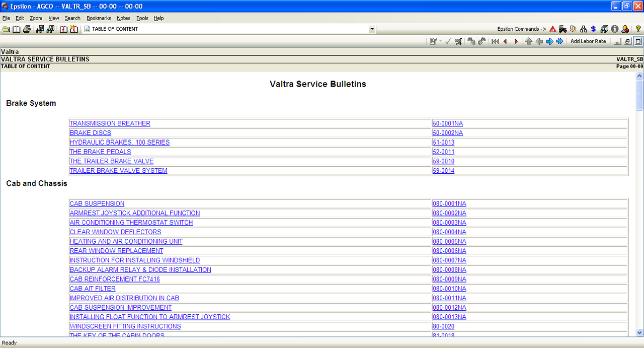Screen dimensions: 644x348
Task: Click the binoculars with question mark icon
Action: 50,29
